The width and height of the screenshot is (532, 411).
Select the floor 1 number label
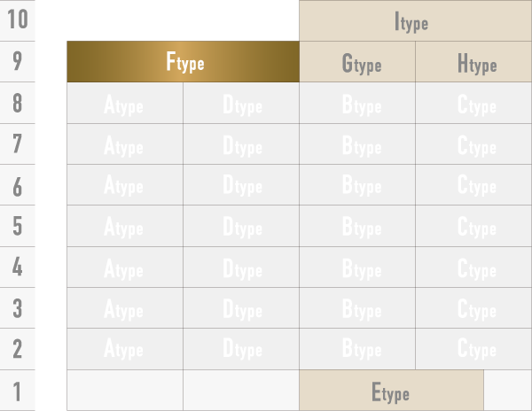click(18, 391)
